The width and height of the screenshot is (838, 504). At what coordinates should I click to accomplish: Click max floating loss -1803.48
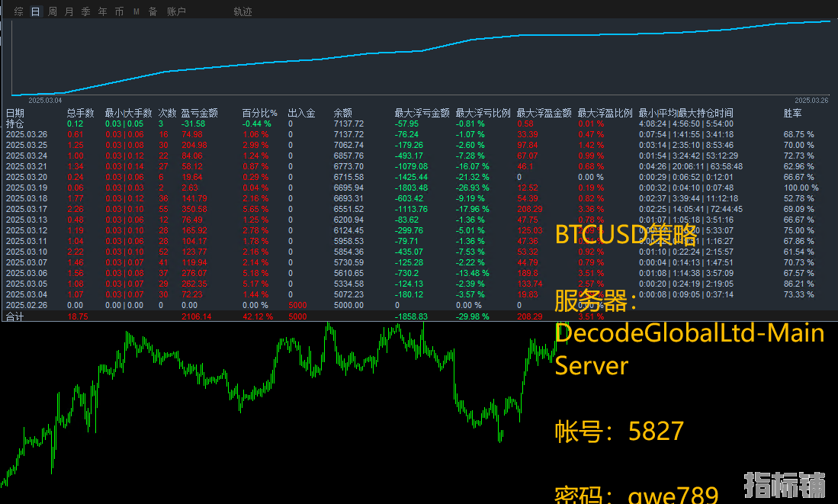point(412,188)
